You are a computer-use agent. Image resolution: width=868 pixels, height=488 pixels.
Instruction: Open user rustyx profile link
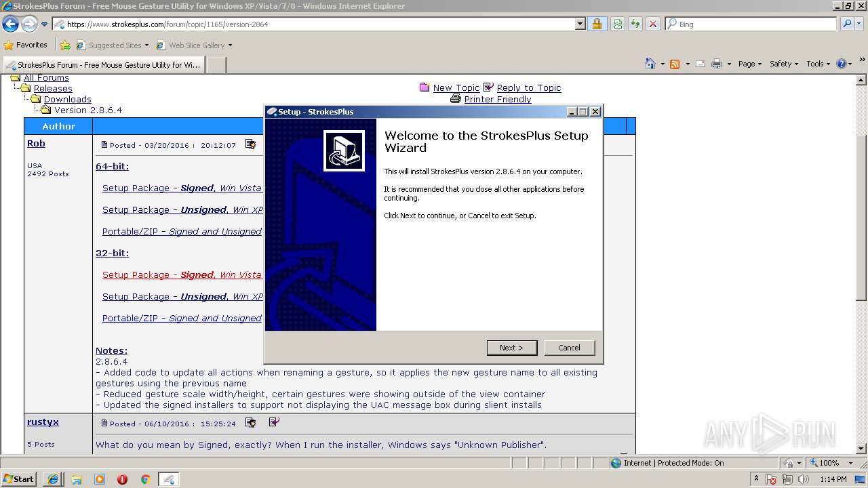[43, 422]
